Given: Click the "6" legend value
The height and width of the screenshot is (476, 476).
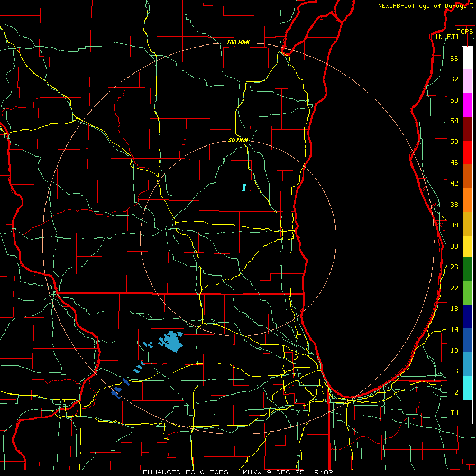Looking at the screenshot, I should click(456, 371).
